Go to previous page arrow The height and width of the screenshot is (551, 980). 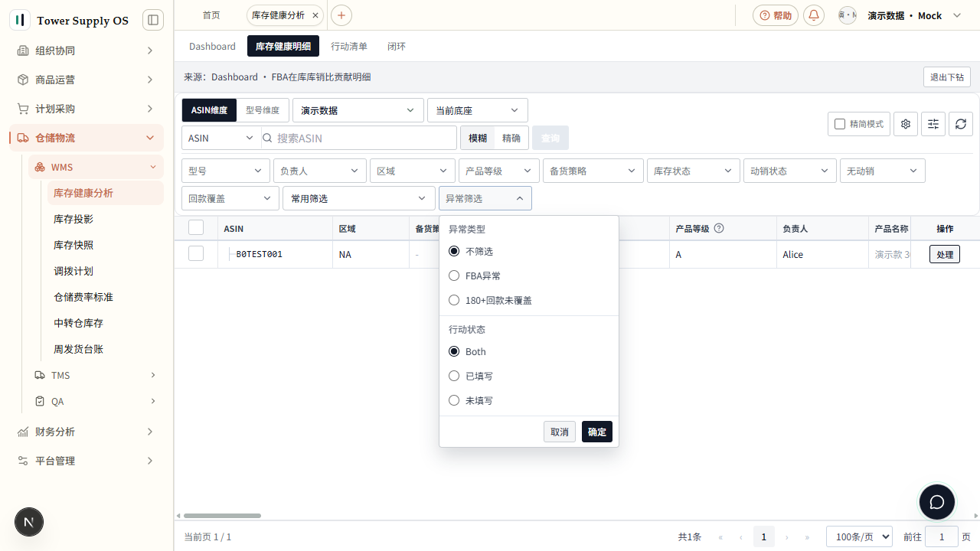coord(741,537)
